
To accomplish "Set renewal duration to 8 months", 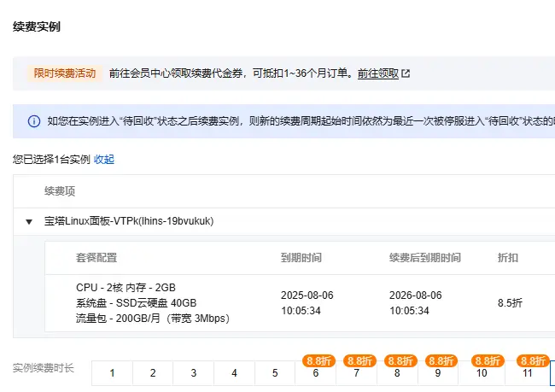I will (397, 373).
